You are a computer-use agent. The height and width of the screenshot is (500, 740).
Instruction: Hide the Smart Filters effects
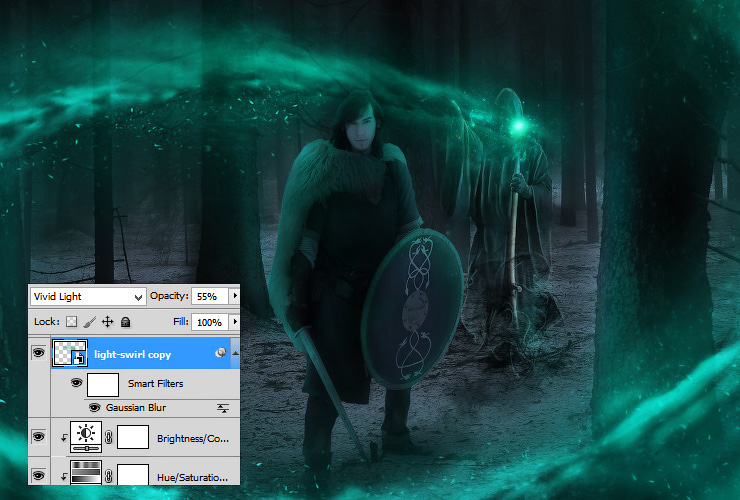tap(76, 382)
